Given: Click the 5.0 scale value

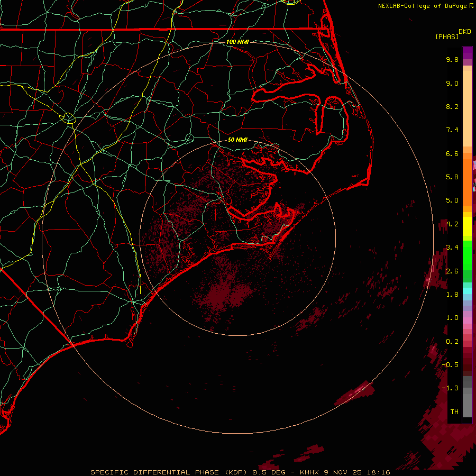Looking at the screenshot, I should click(452, 200).
